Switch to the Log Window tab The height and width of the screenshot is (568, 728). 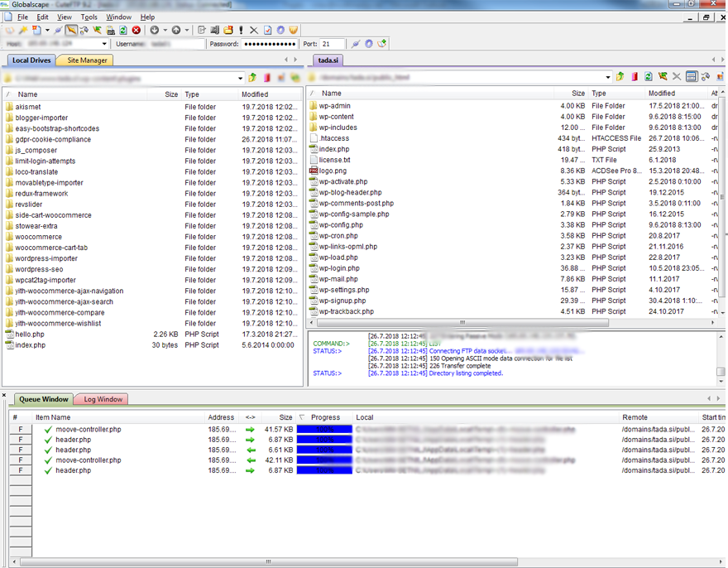pyautogui.click(x=103, y=399)
